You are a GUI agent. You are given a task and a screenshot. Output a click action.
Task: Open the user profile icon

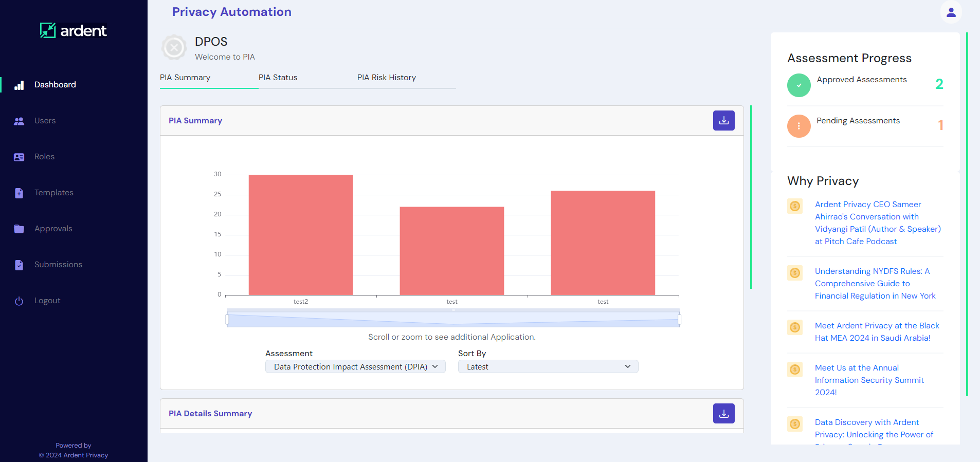coord(951,12)
